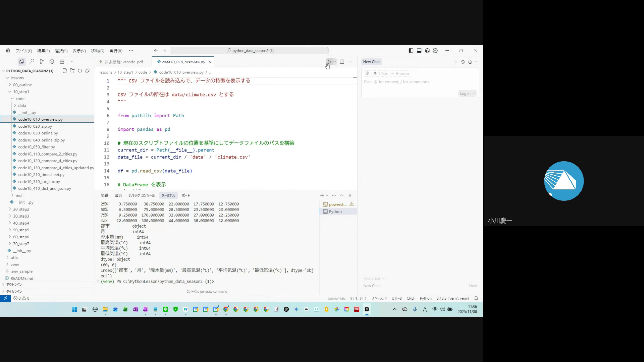Toggle the bottom panel visibility
Image resolution: width=644 pixels, height=362 pixels.
coord(419,51)
